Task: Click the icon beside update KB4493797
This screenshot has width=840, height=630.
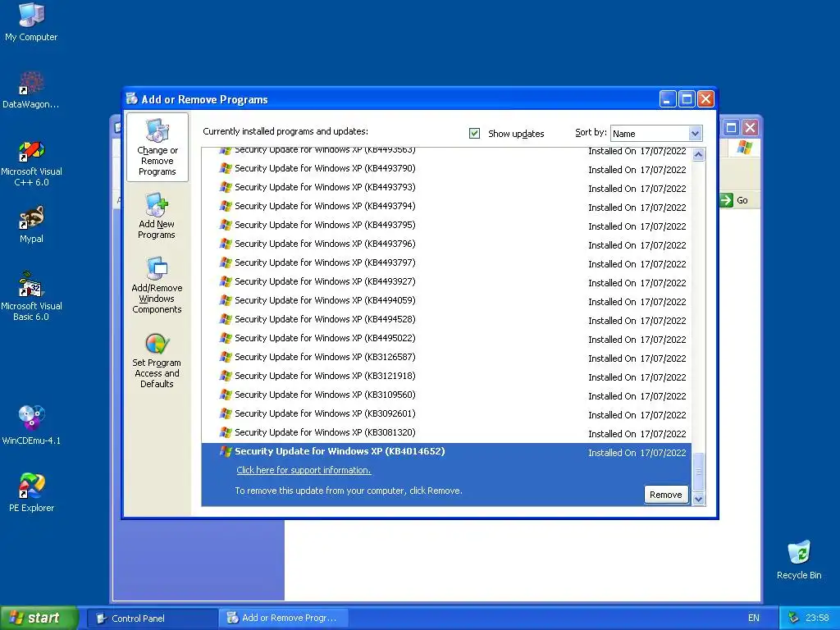Action: [x=226, y=262]
